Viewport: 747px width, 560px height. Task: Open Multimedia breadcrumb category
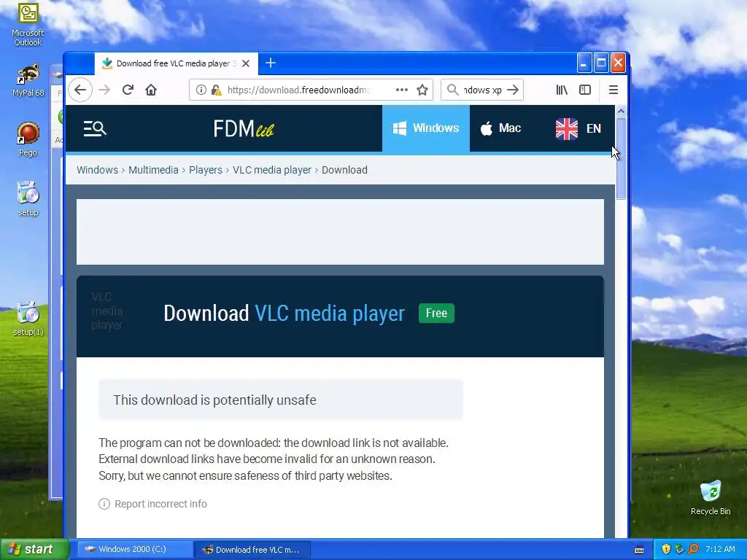click(153, 170)
